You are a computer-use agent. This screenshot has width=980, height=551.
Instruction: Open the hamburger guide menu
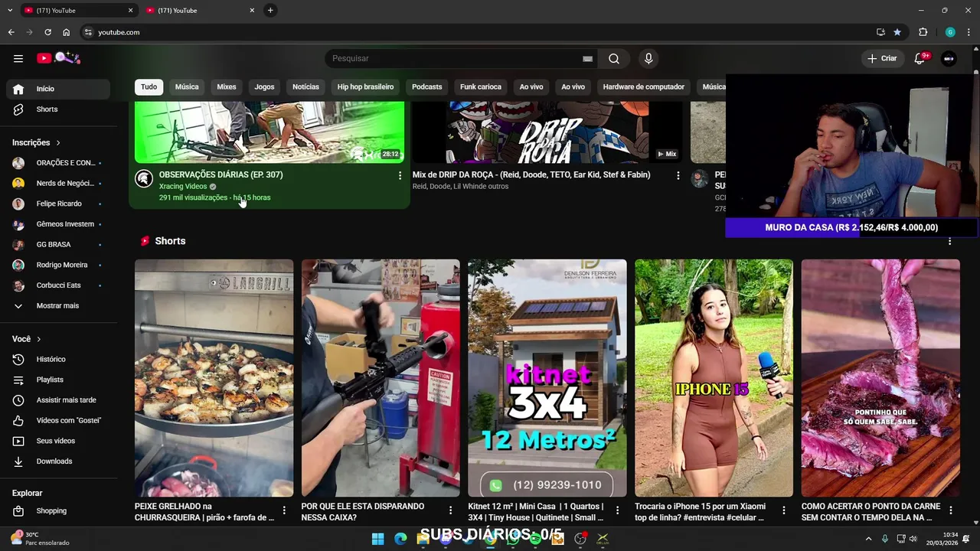click(18, 58)
